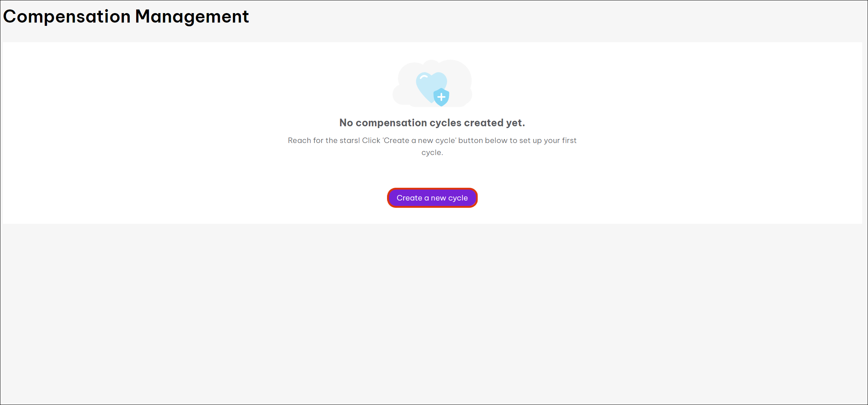Click the "Create a new cycle" button
868x405 pixels.
(x=432, y=198)
